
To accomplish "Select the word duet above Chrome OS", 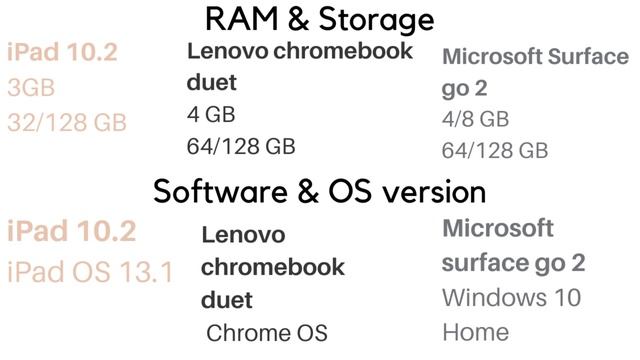I will click(227, 300).
